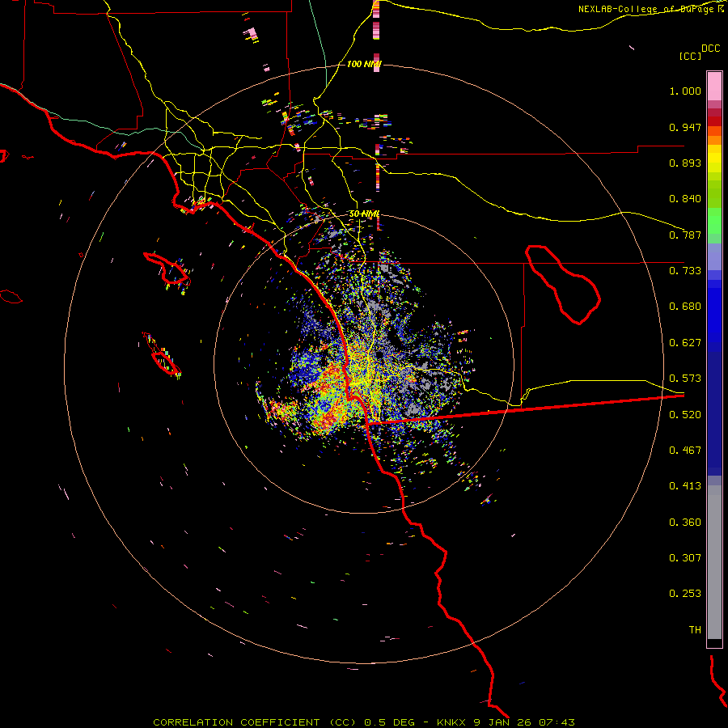Click the pink swatch at top of color bar

point(714,87)
